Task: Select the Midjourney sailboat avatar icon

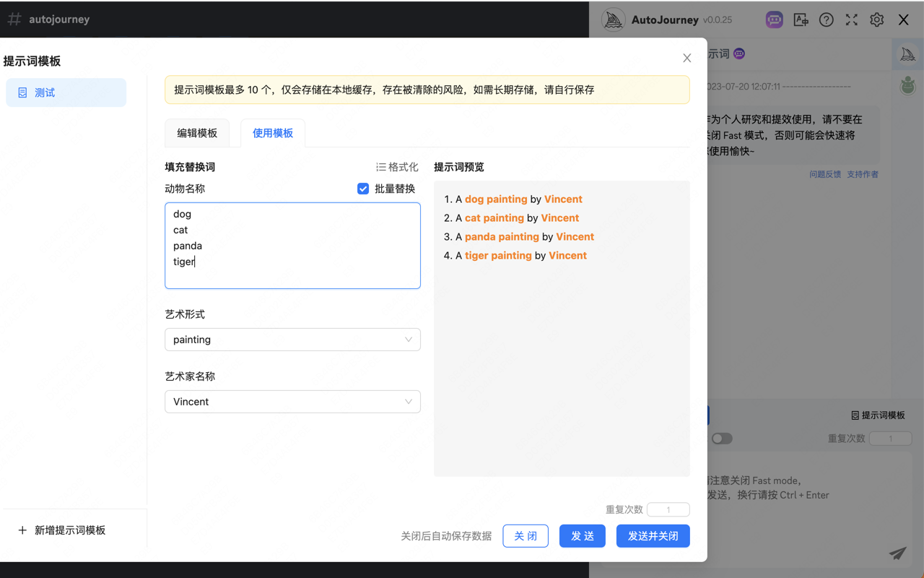Action: pyautogui.click(x=907, y=53)
